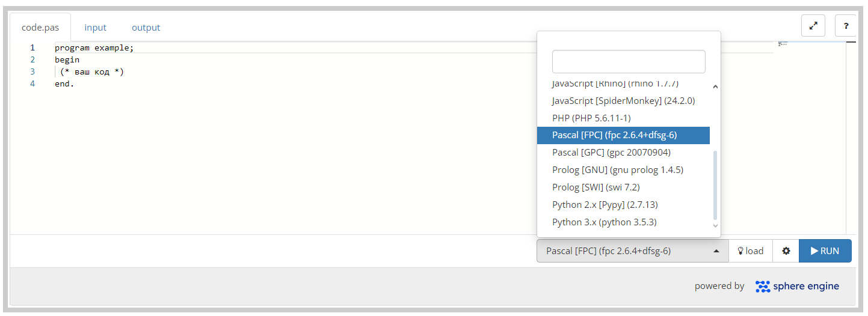Click the load lightbulb button
Viewport: 868px width, 316px height.
point(750,251)
